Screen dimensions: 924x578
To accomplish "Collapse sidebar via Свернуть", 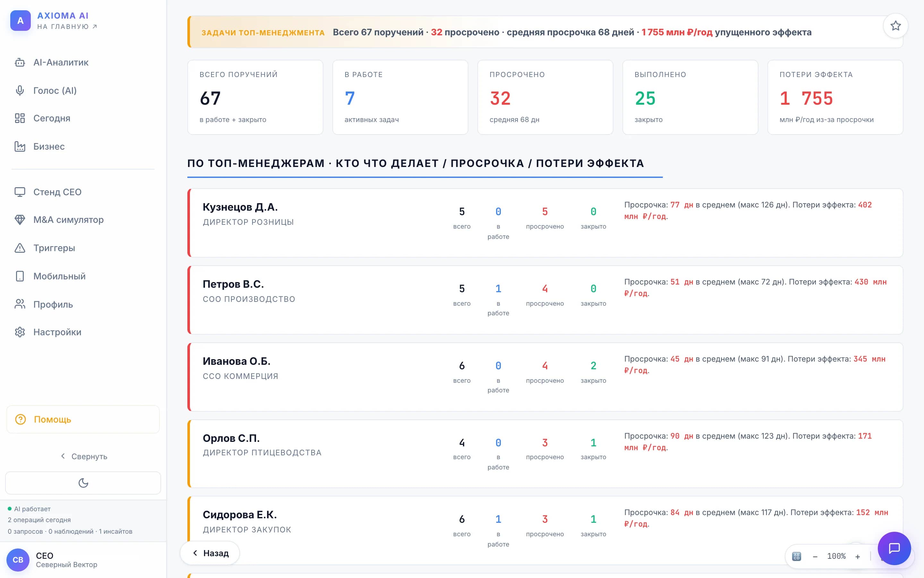I will coord(84,456).
